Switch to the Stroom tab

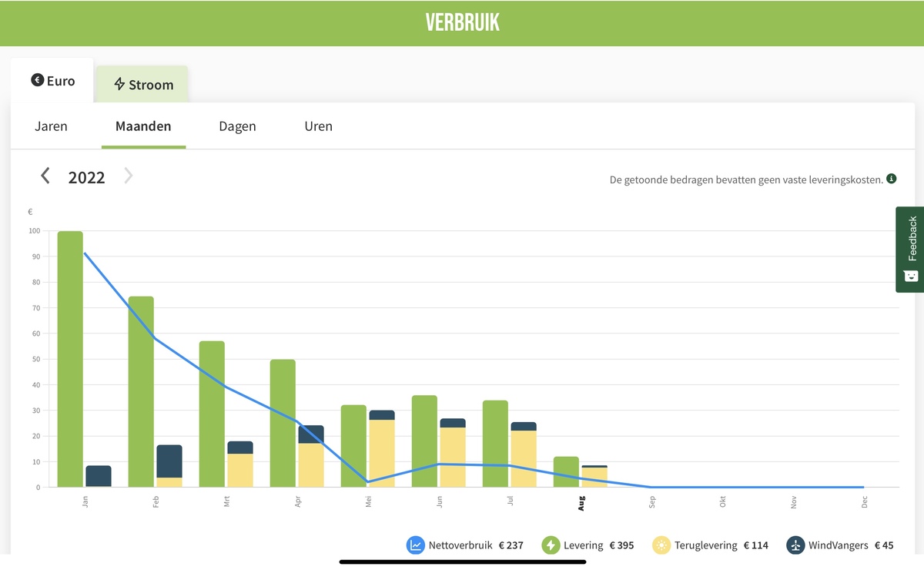coord(143,85)
